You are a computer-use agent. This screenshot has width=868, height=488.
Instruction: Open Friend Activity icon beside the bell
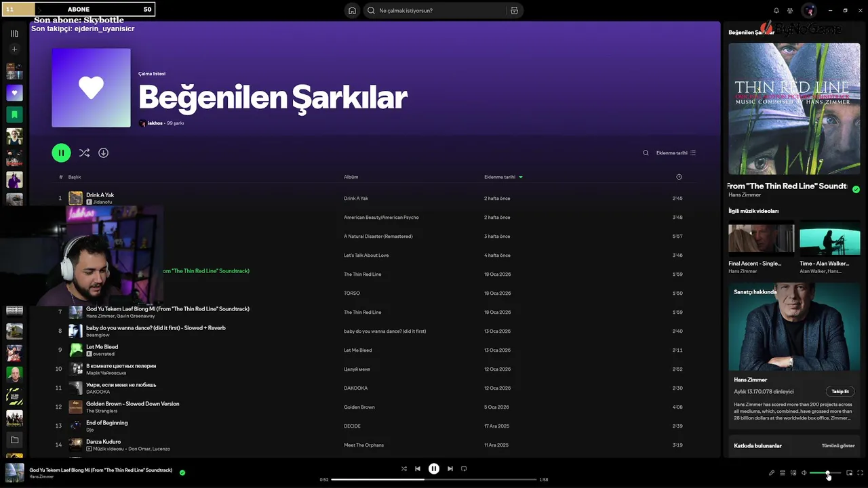pos(790,11)
